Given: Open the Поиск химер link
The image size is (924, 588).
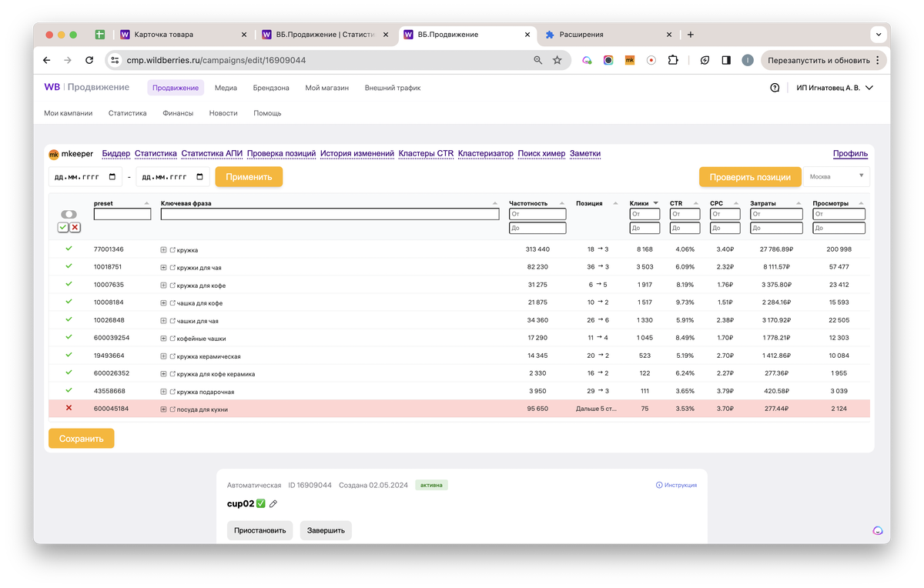Looking at the screenshot, I should pos(541,154).
